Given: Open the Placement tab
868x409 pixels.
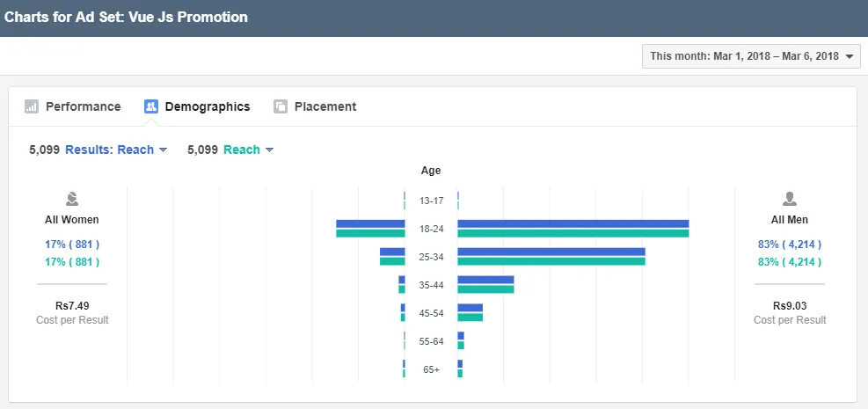Looking at the screenshot, I should pos(315,106).
